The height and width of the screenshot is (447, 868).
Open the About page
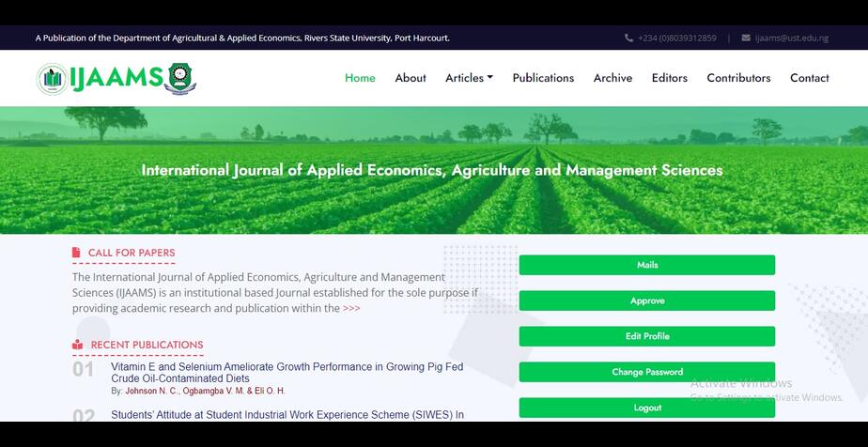pos(411,78)
